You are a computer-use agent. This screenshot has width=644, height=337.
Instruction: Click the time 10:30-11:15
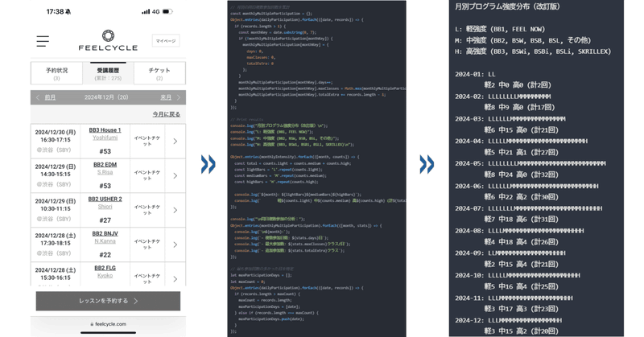coord(56,208)
